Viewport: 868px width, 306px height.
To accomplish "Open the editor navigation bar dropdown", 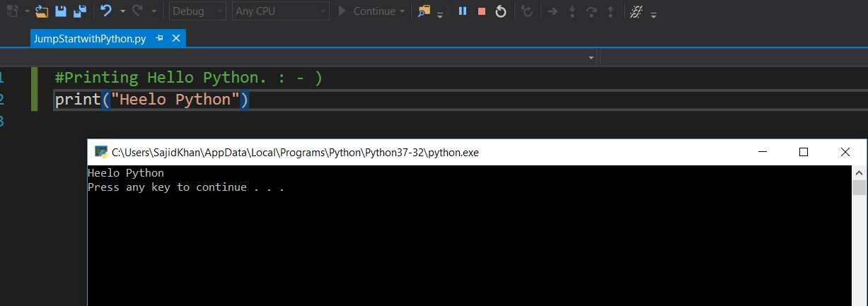I will point(591,57).
